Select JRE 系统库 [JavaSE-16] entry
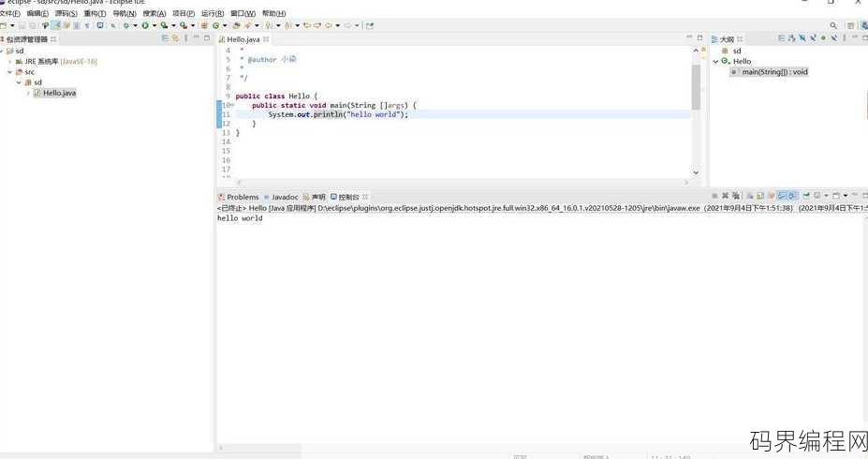This screenshot has height=459, width=868. click(x=56, y=62)
